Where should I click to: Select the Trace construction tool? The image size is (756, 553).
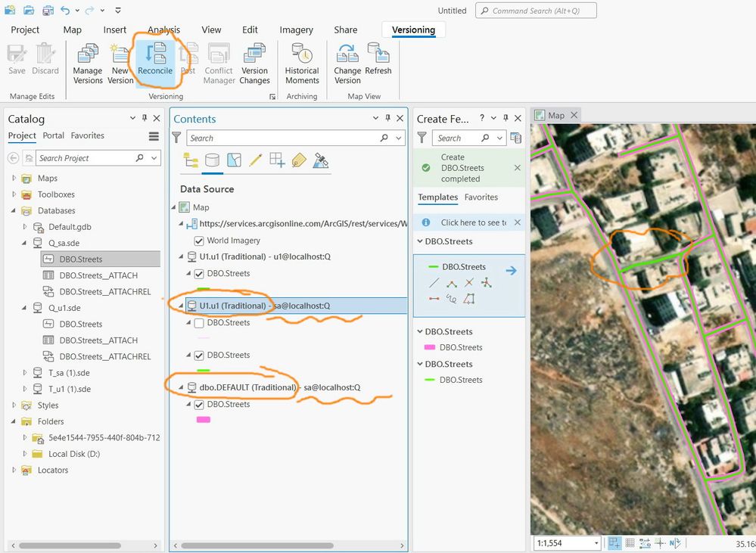(469, 299)
